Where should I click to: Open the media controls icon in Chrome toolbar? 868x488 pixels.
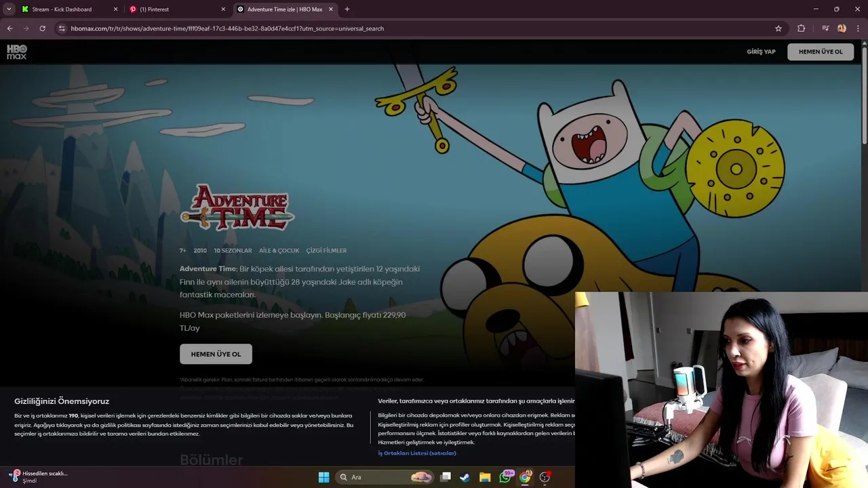click(825, 28)
